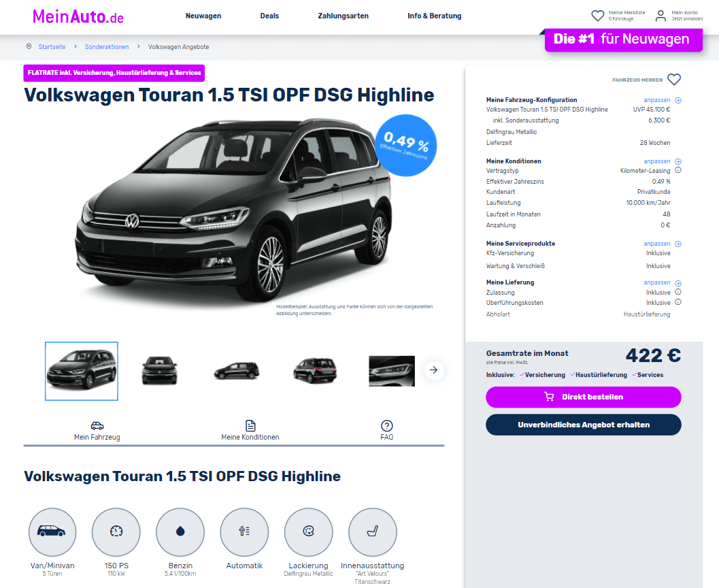This screenshot has height=588, width=719.
Task: Save vehicle with Fahrzeug merken heart
Action: (x=674, y=80)
